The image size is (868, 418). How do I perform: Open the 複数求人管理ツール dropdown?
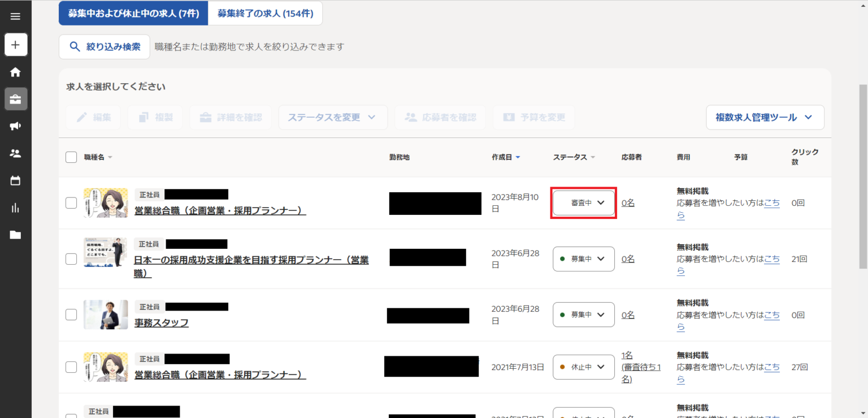[x=765, y=117]
